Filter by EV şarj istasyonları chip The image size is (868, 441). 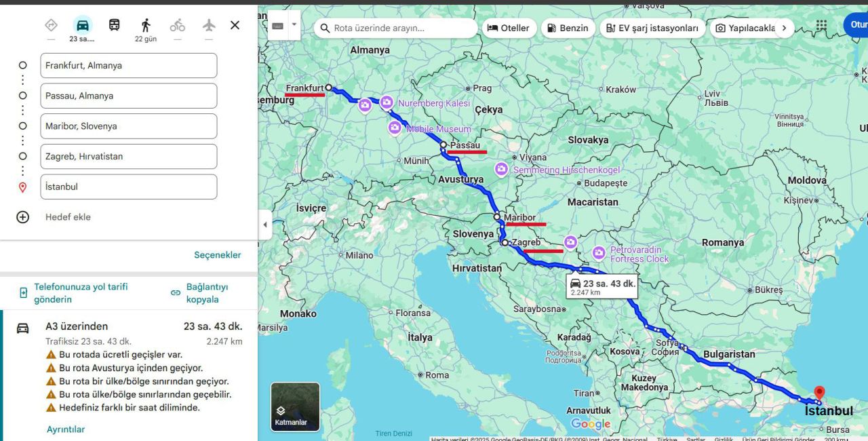click(x=652, y=28)
